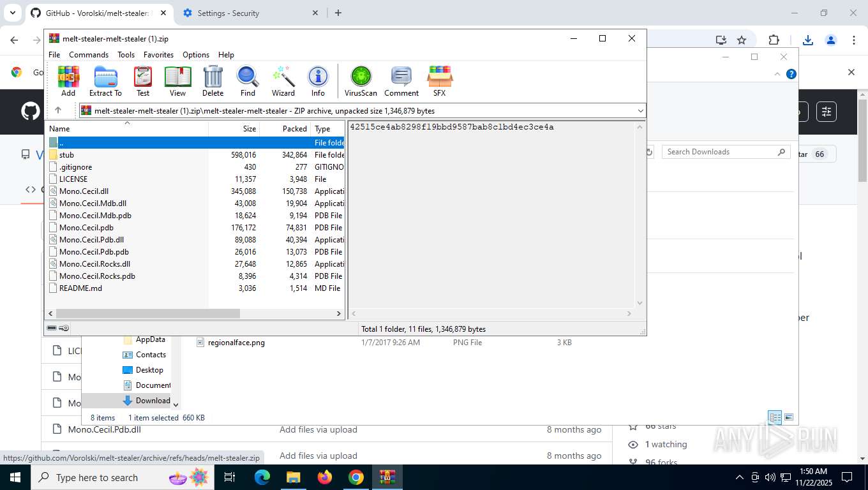Run VirusScan on the archive
The width and height of the screenshot is (868, 490).
pyautogui.click(x=361, y=81)
